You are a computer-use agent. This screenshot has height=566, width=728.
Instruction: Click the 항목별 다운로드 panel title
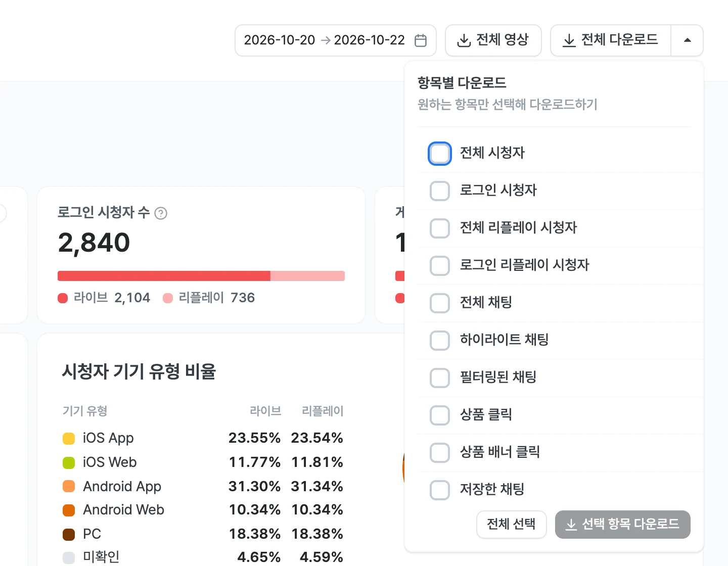[462, 83]
